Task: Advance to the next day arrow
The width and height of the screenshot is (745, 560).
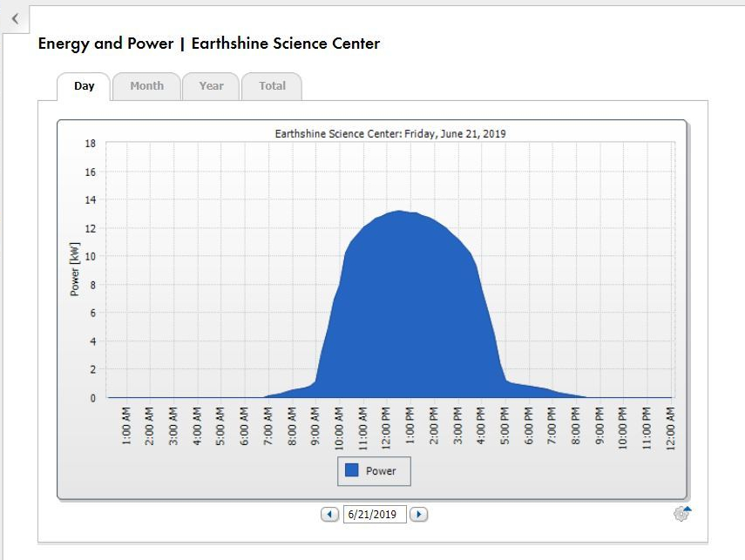Action: tap(418, 515)
